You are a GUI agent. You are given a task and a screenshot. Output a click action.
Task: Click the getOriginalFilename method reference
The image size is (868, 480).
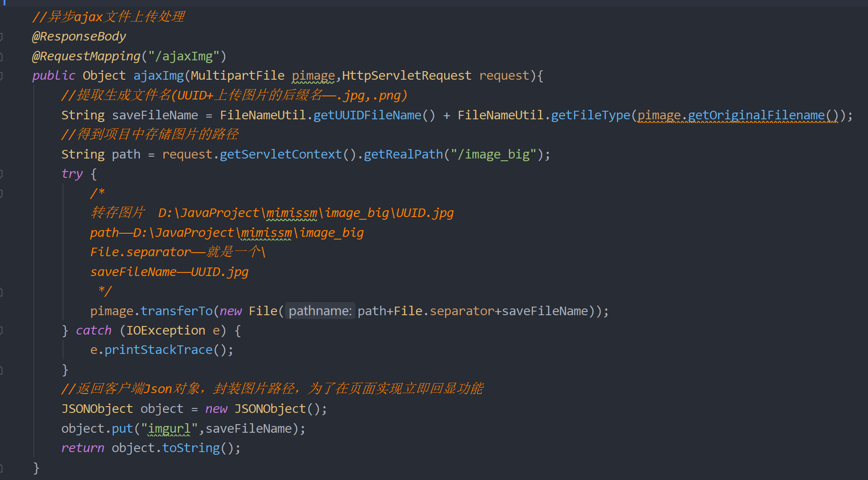(756, 115)
